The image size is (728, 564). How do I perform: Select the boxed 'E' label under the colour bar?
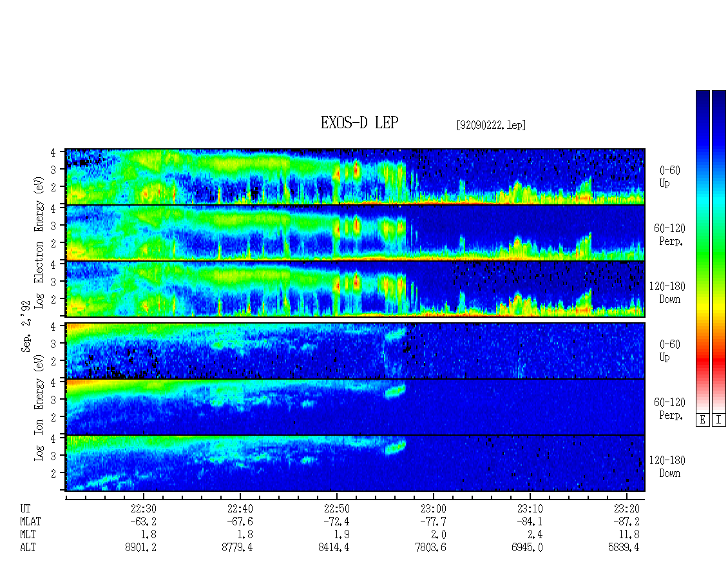pos(702,420)
